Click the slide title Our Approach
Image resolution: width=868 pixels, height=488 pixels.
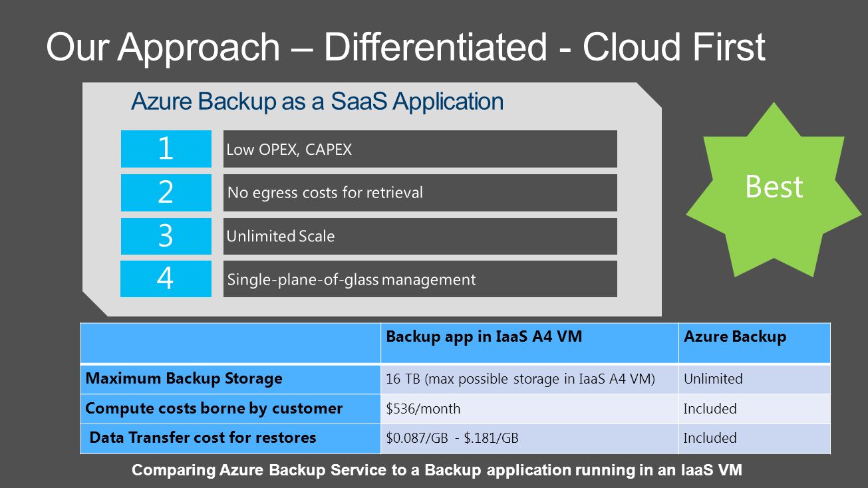tap(406, 48)
